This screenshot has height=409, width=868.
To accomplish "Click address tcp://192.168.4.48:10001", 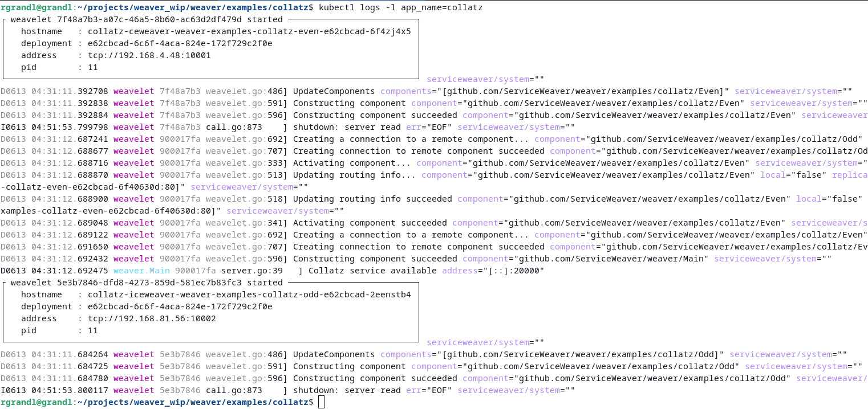I will point(149,55).
